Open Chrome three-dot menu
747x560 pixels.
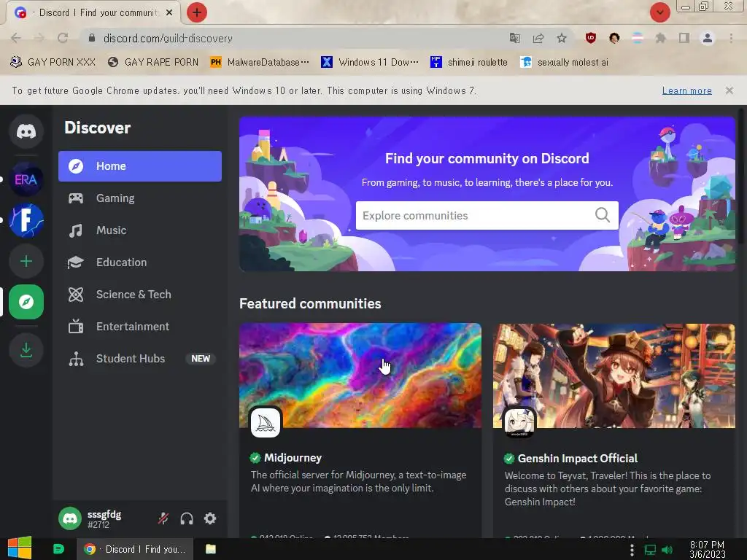tap(731, 38)
